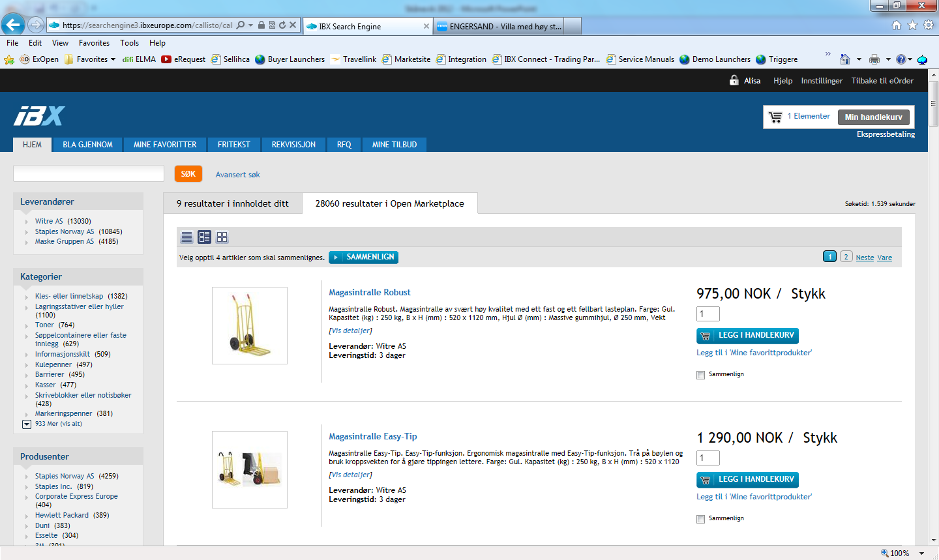Switch to ENGERSAND browser tab

499,26
